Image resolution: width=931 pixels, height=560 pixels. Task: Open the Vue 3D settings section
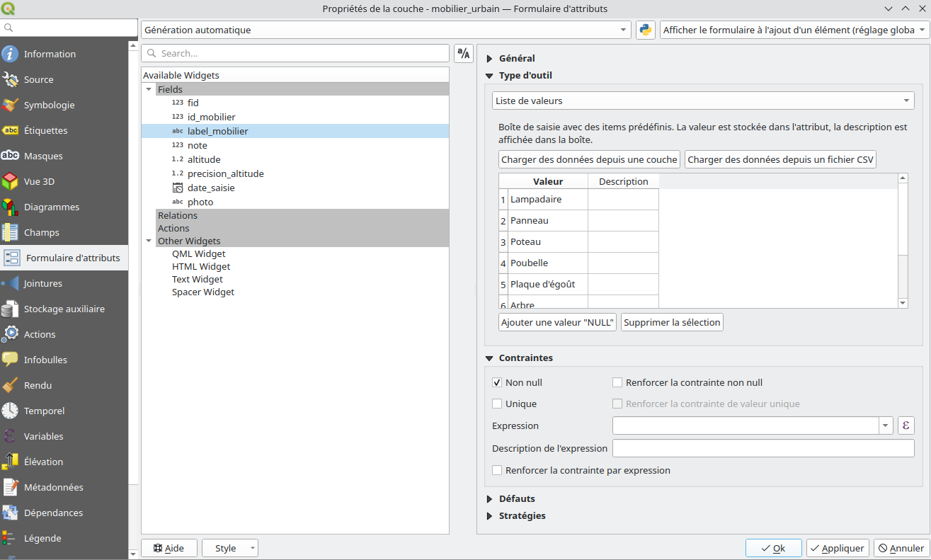39,181
